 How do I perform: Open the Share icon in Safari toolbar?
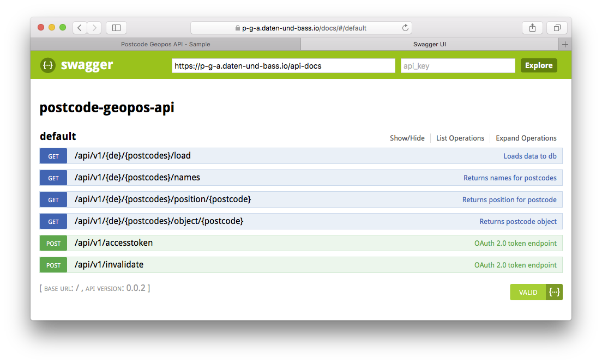[532, 28]
